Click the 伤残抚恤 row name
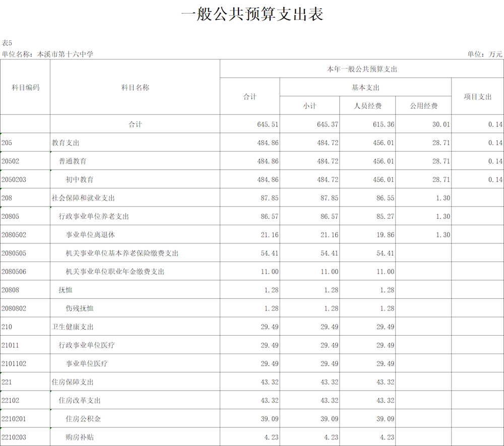The width and height of the screenshot is (504, 446). coord(80,308)
